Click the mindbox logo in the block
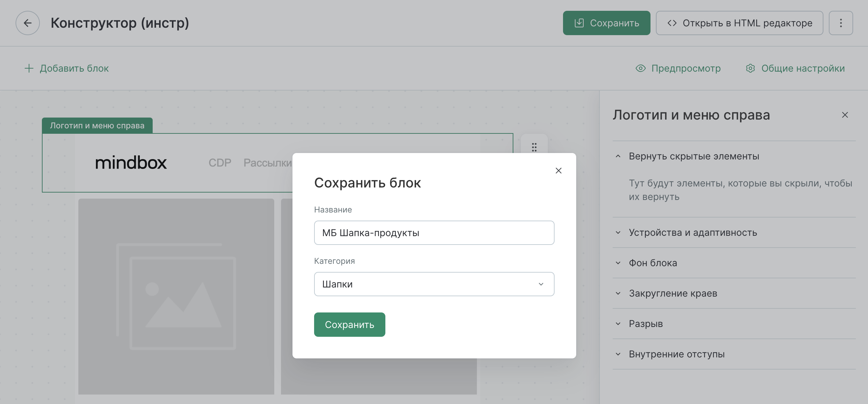The image size is (868, 404). pyautogui.click(x=131, y=163)
